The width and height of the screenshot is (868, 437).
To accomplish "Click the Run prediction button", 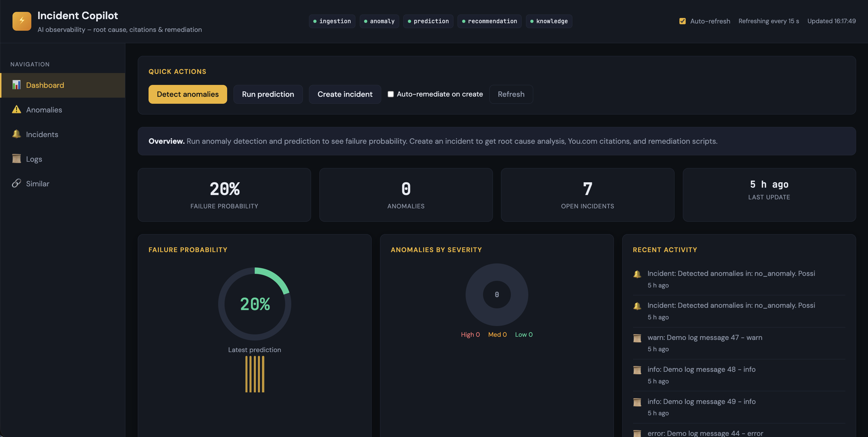I will [268, 94].
